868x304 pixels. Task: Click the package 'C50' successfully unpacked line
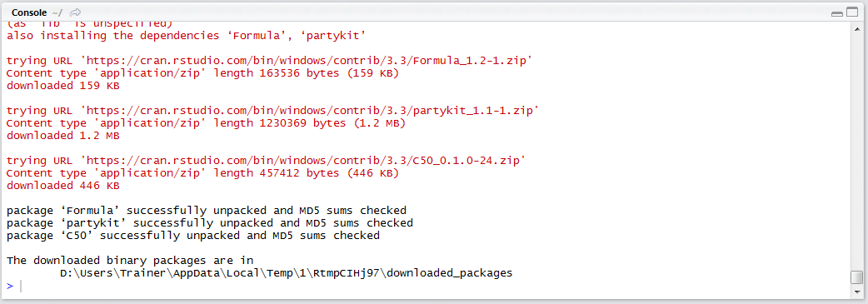click(192, 236)
